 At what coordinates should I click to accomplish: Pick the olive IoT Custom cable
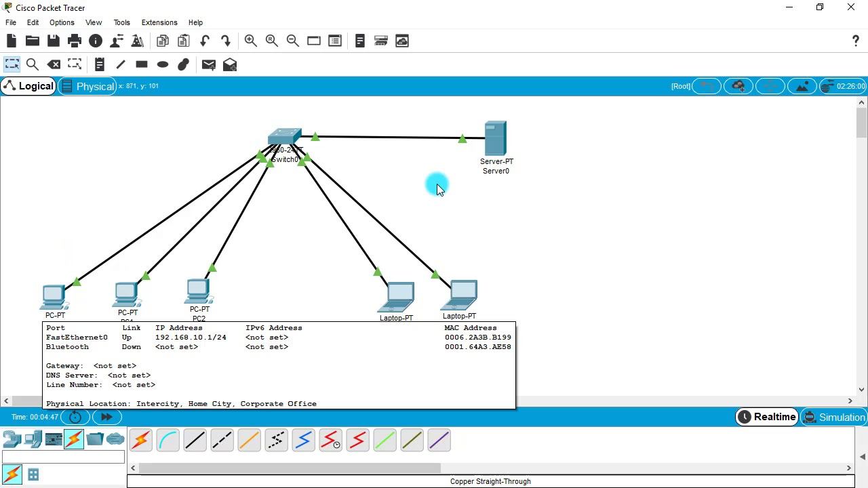pyautogui.click(x=412, y=441)
